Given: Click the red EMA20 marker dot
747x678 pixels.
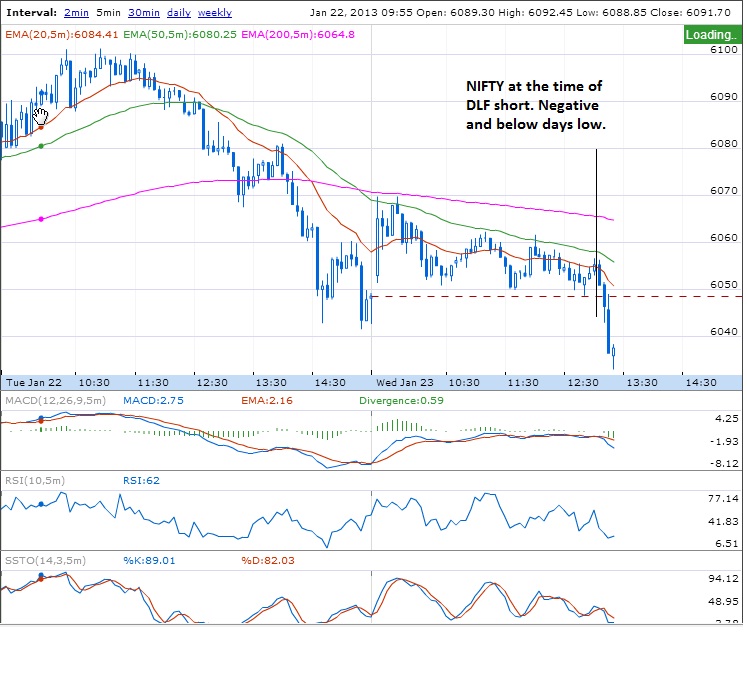Looking at the screenshot, I should [x=41, y=127].
